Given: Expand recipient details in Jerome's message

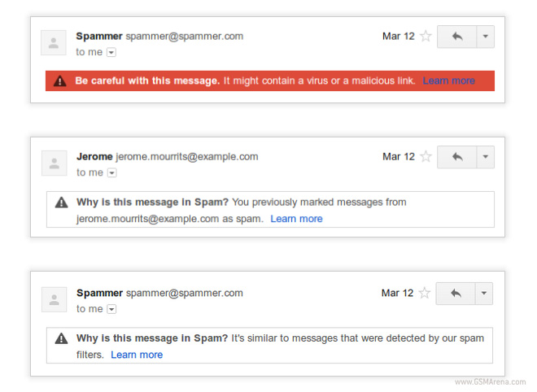Looking at the screenshot, I should click(x=111, y=172).
